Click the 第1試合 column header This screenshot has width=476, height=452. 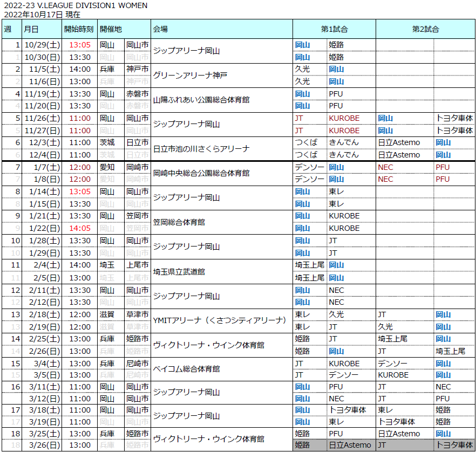tap(334, 29)
